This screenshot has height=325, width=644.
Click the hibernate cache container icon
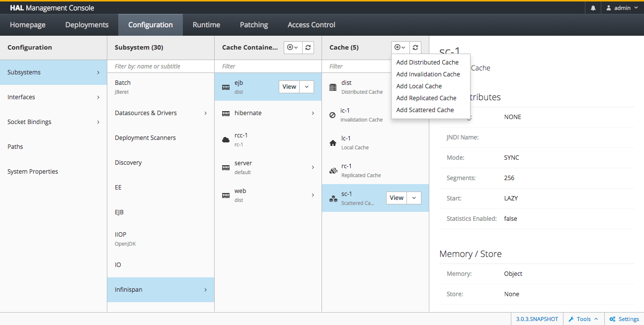(x=225, y=113)
